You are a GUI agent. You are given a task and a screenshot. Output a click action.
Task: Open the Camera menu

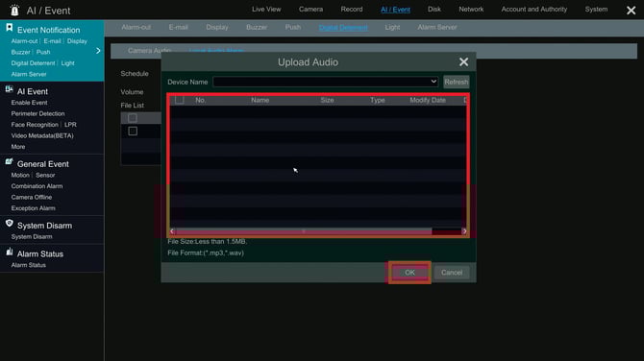310,9
